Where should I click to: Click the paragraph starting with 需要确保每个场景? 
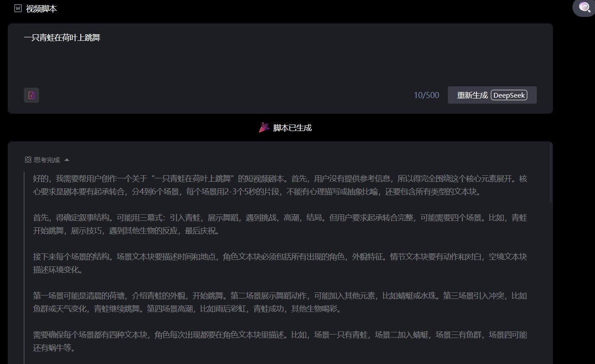point(280,341)
